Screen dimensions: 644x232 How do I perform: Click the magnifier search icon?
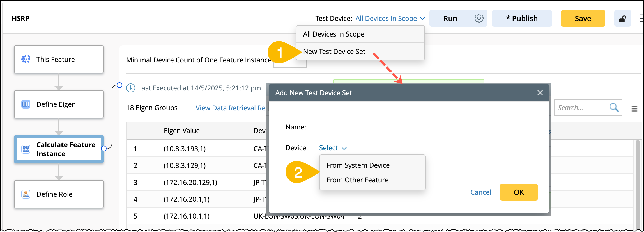[614, 107]
